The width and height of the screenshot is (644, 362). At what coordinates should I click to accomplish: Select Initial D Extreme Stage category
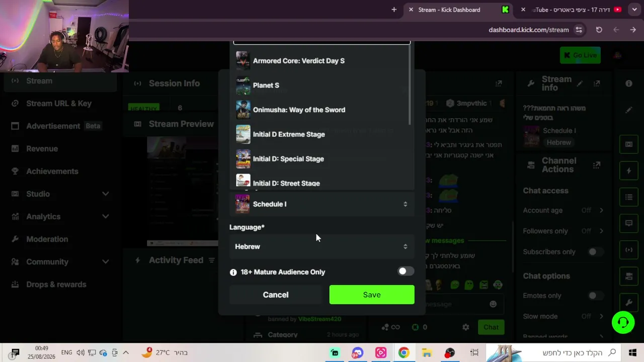321,134
